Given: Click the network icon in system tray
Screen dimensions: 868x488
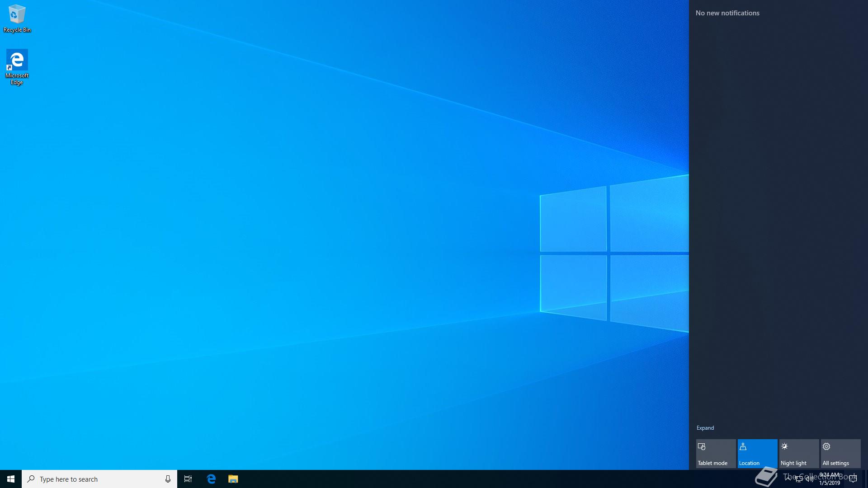Looking at the screenshot, I should [799, 479].
